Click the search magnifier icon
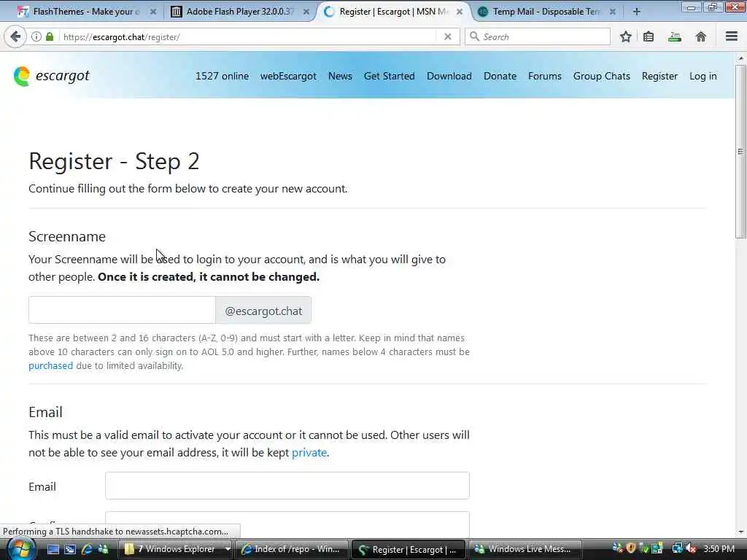Image resolution: width=747 pixels, height=560 pixels. pyautogui.click(x=474, y=36)
